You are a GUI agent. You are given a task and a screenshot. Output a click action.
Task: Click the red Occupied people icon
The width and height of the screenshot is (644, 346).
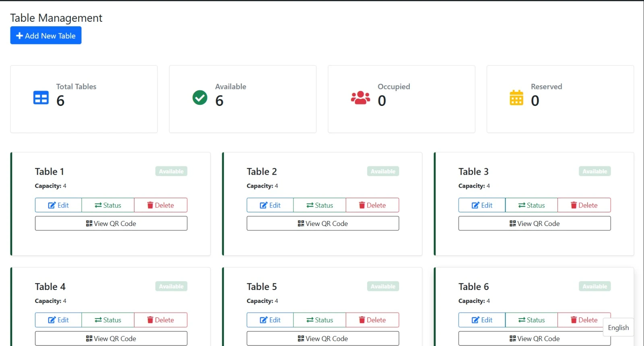click(360, 97)
